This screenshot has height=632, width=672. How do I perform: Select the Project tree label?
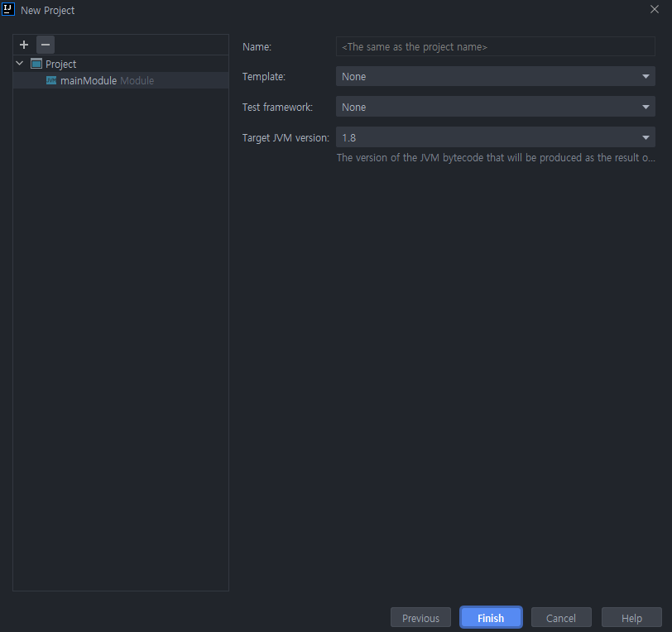click(61, 65)
